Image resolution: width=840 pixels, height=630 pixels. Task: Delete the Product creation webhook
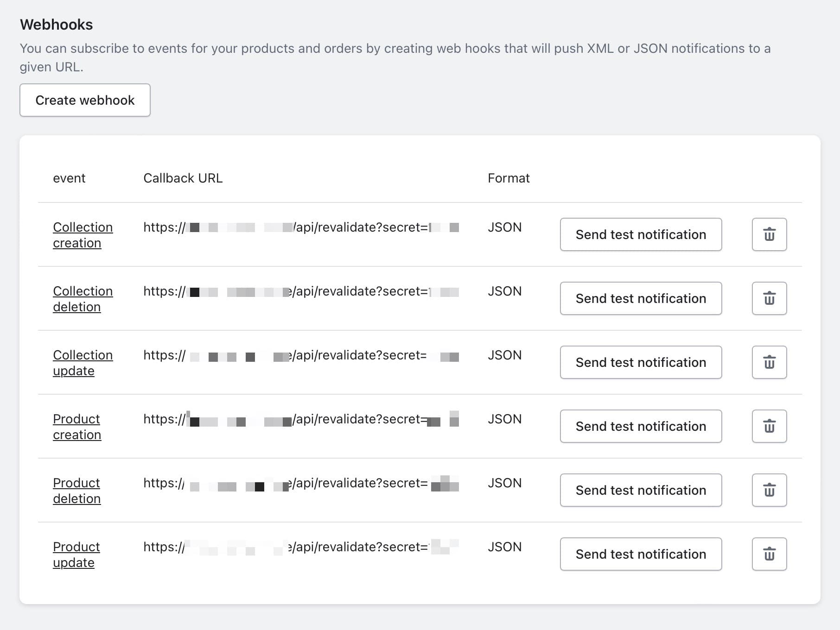[770, 426]
